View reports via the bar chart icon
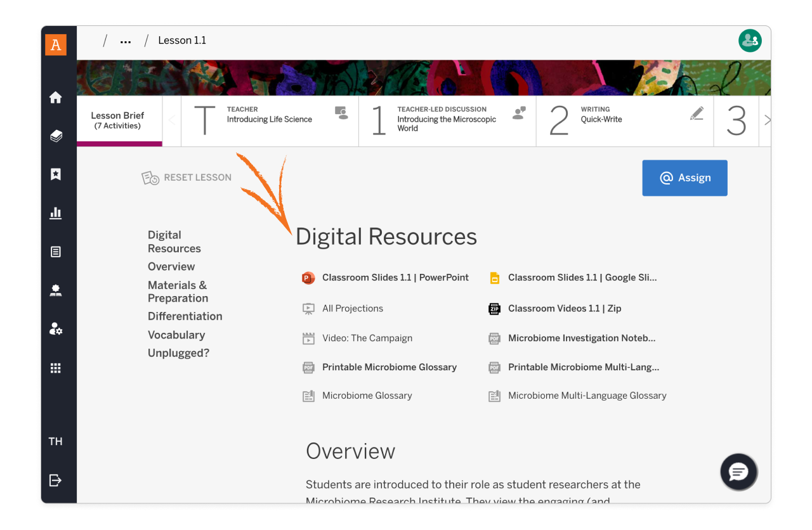The height and width of the screenshot is (530, 812). click(x=55, y=213)
